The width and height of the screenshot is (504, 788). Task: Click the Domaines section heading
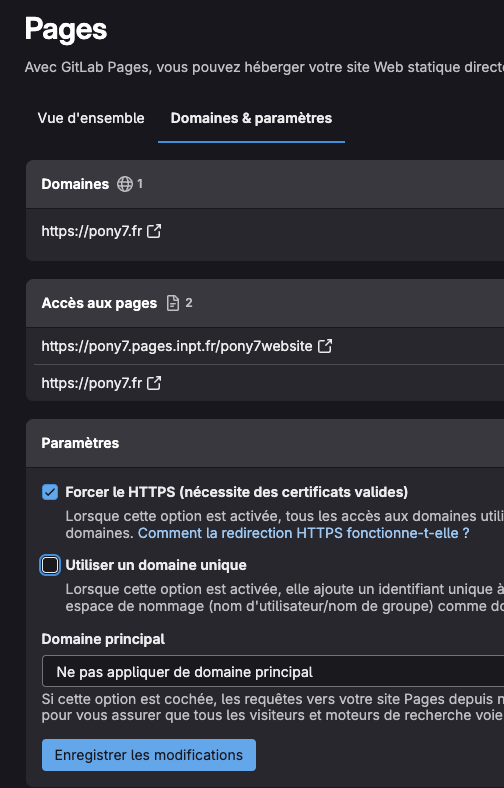coord(75,184)
